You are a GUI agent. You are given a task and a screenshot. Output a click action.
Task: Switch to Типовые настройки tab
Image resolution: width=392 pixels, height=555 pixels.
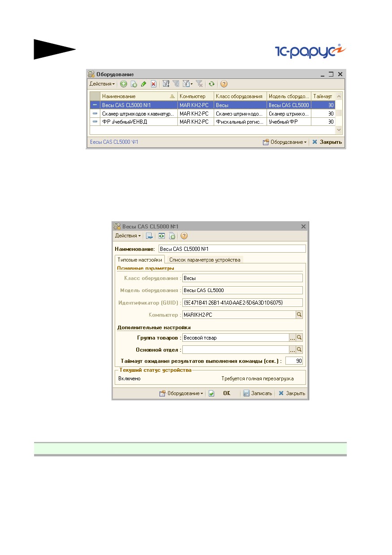140,259
